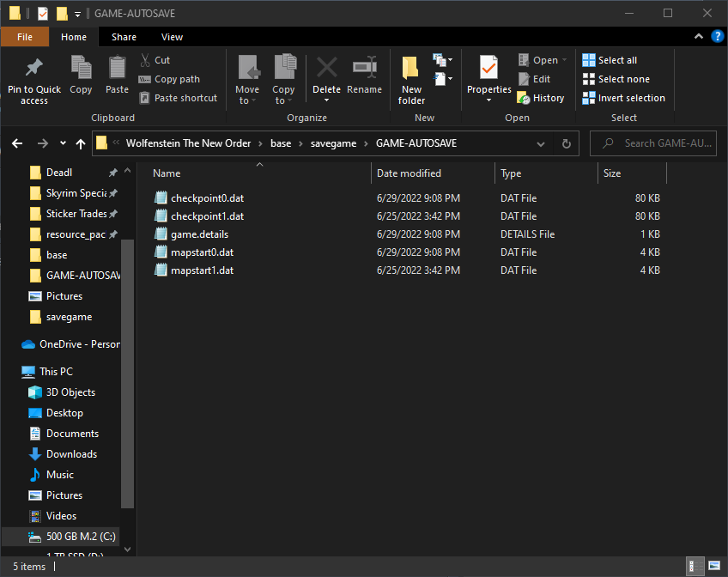Open Sticker Trades pinned folder
The height and width of the screenshot is (577, 728).
pos(73,214)
